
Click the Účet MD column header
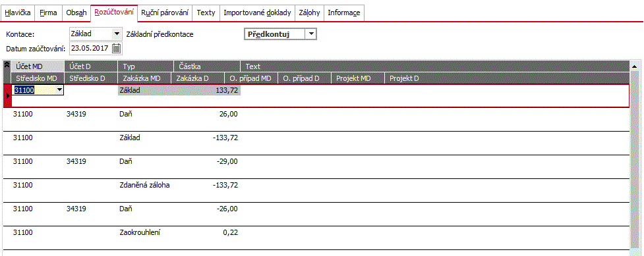coord(38,66)
